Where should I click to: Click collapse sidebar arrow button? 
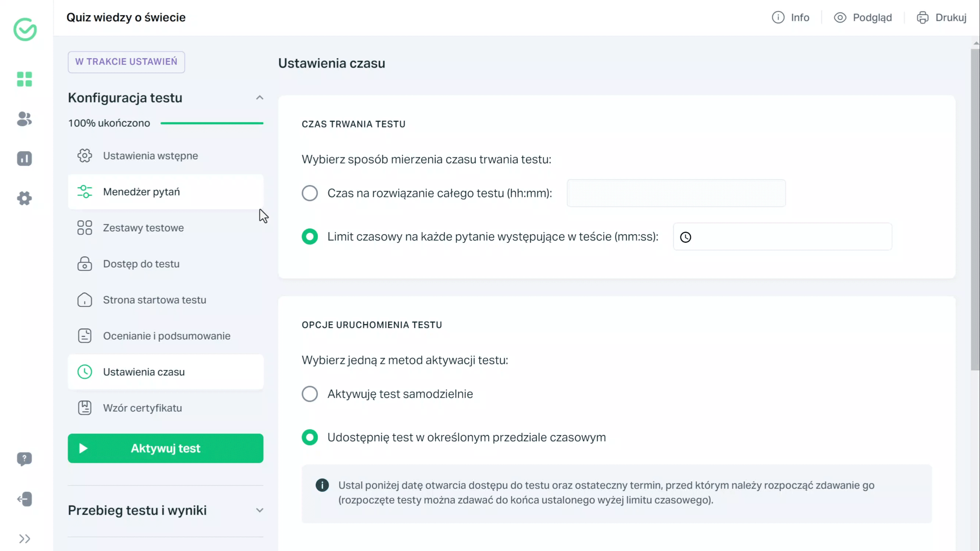click(x=25, y=538)
